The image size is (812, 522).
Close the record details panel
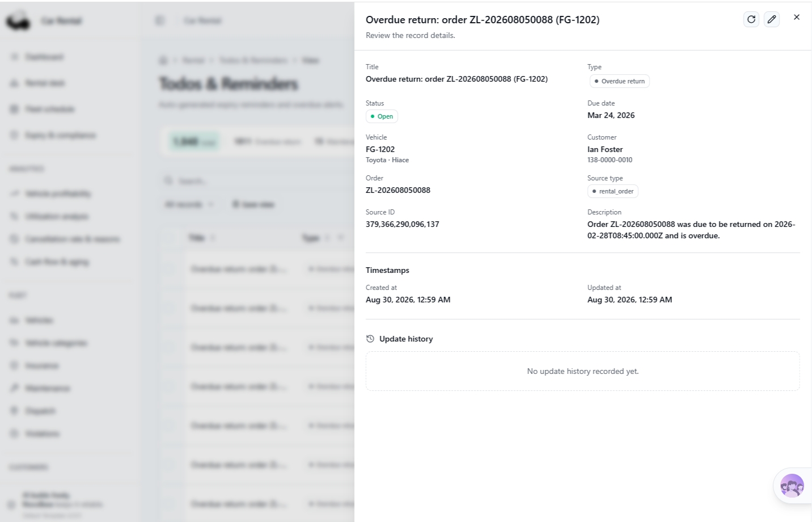point(797,17)
